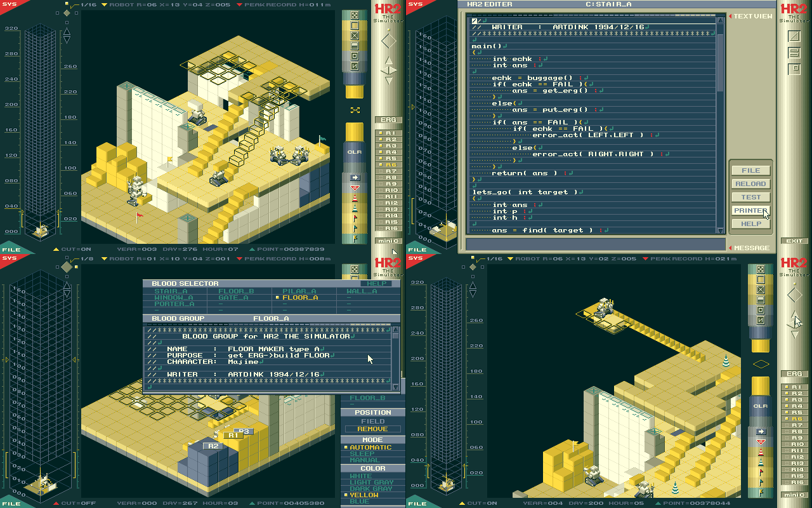Click scroll-up arrow of the HR2 editor text

click(x=720, y=21)
